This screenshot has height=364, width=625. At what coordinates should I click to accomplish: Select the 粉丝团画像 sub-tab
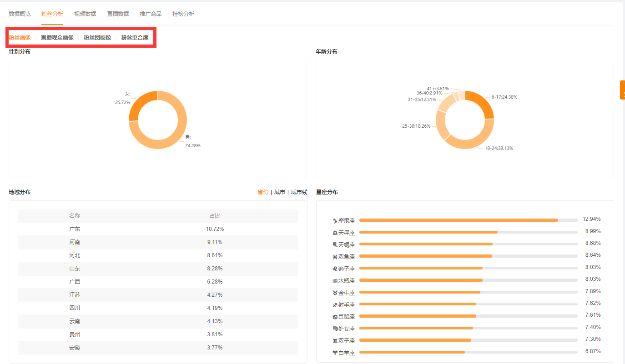click(97, 38)
